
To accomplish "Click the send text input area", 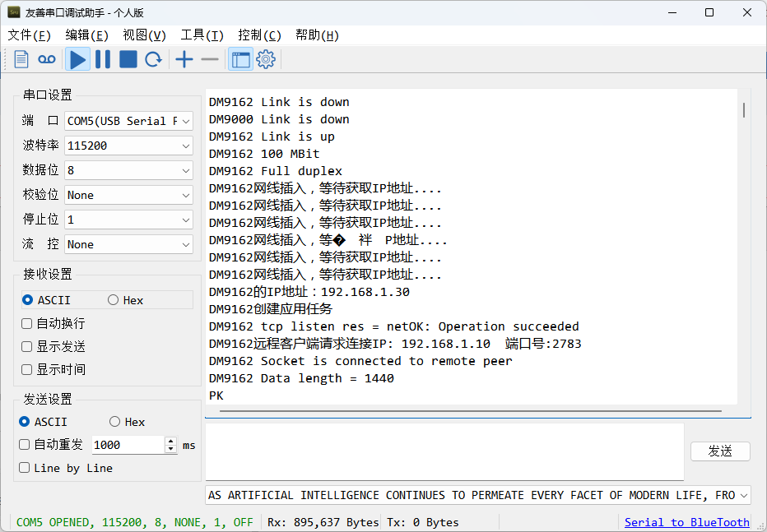I will coord(444,452).
